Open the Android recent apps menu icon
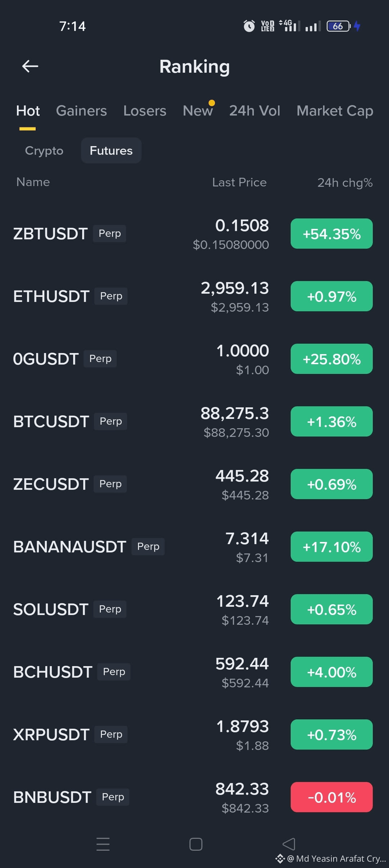 pyautogui.click(x=103, y=844)
